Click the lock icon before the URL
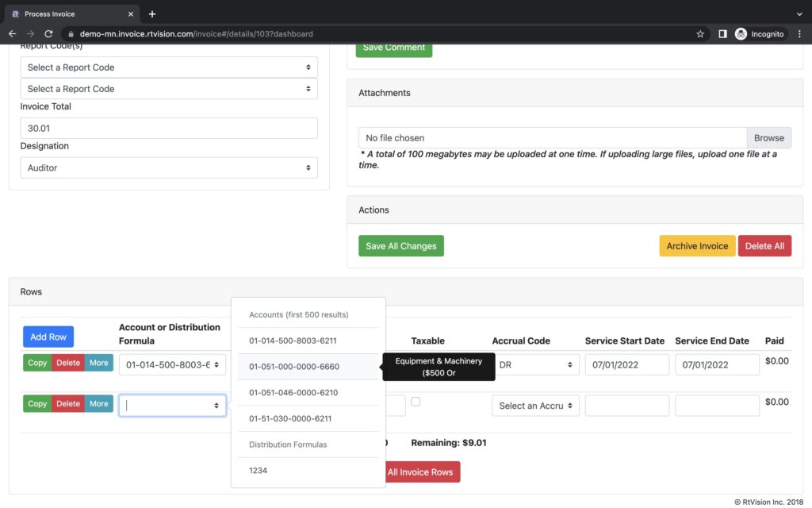 click(x=71, y=33)
